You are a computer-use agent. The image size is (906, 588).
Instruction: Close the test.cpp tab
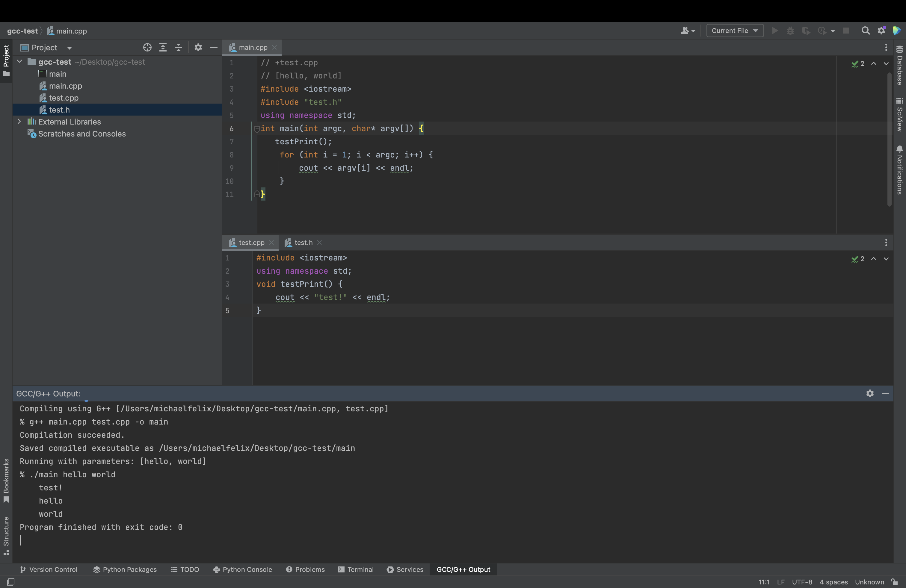point(271,243)
